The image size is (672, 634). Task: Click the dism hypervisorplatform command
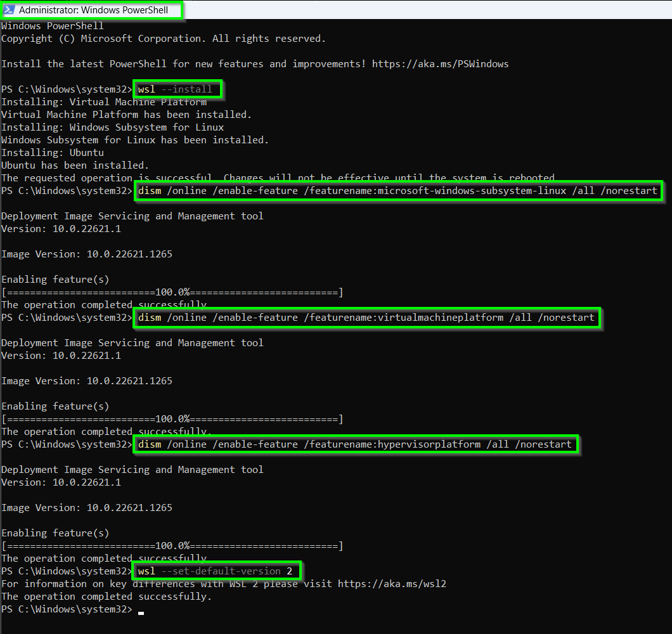[355, 444]
